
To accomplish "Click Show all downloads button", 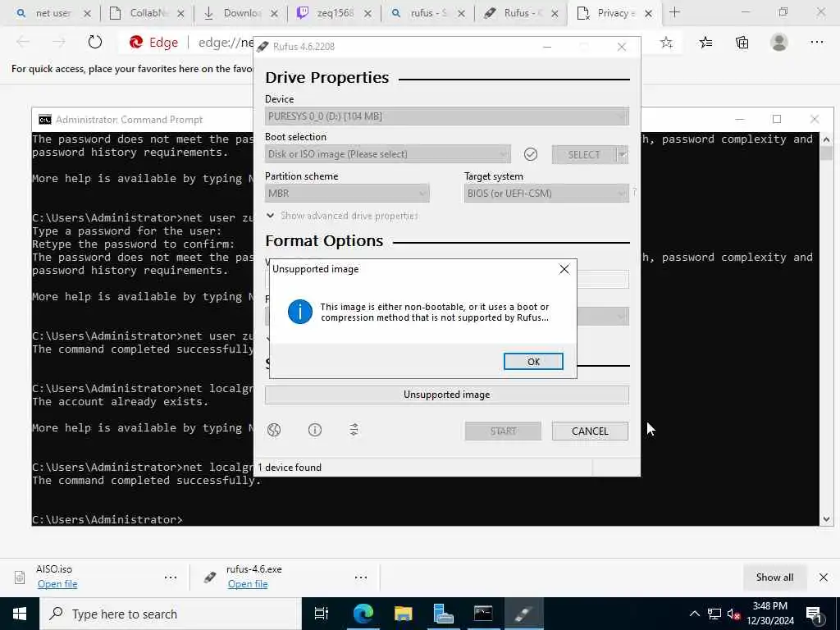I will 774,577.
